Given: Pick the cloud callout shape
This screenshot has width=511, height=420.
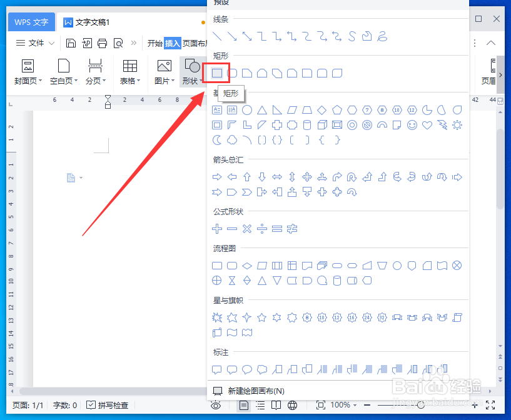Looking at the screenshot, I should click(262, 369).
